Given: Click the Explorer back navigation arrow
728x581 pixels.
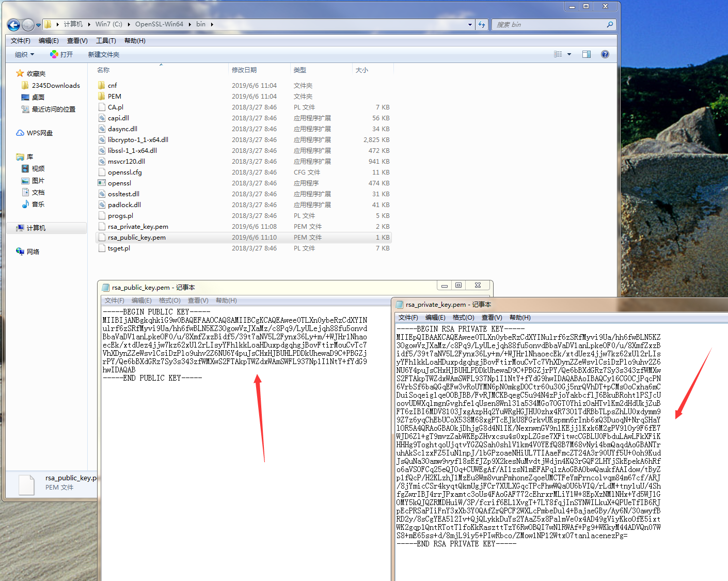Looking at the screenshot, I should 14,25.
